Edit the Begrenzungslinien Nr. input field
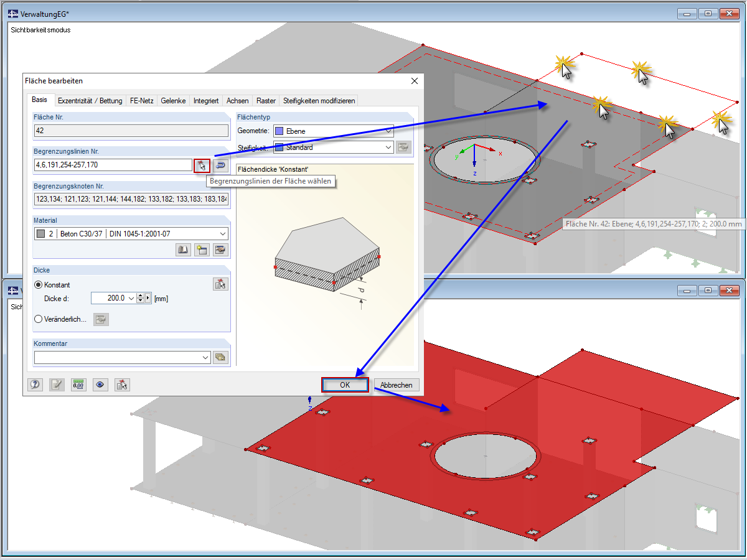The width and height of the screenshot is (747, 560). pos(112,166)
